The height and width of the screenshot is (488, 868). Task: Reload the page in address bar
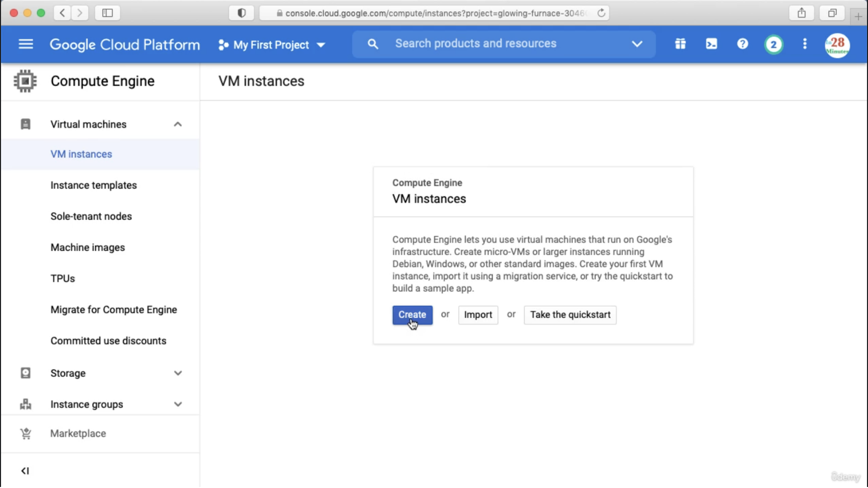(602, 13)
